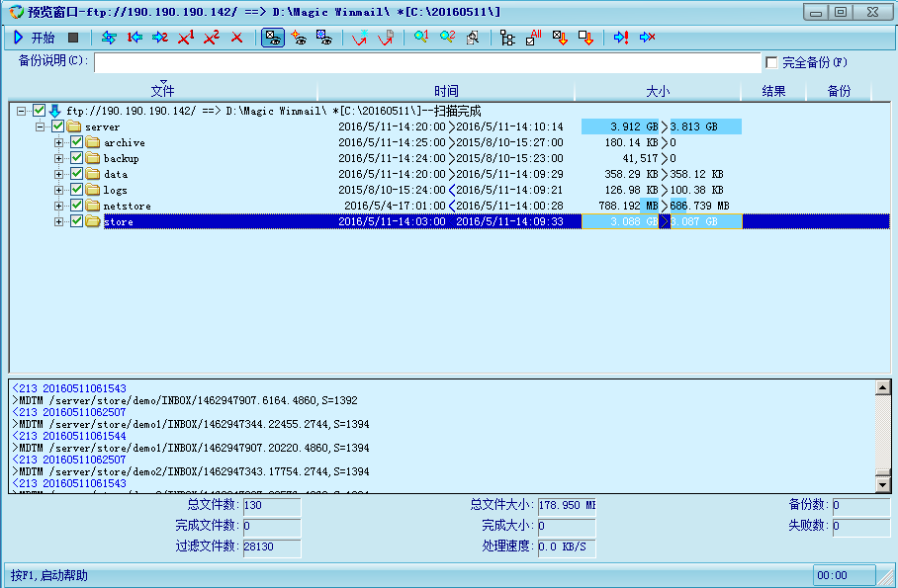Click the magnifier icon labeled 1
This screenshot has height=588, width=898.
click(x=421, y=38)
